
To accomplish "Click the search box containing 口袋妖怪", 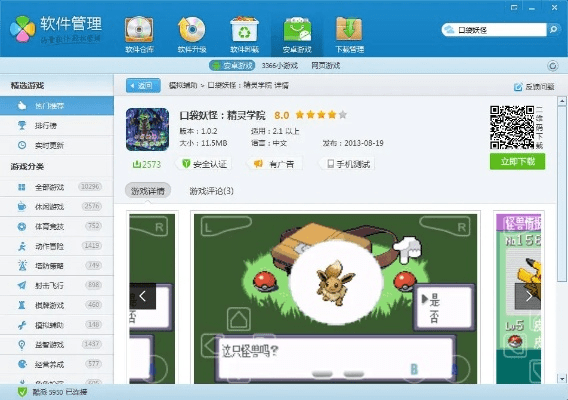I will point(494,30).
